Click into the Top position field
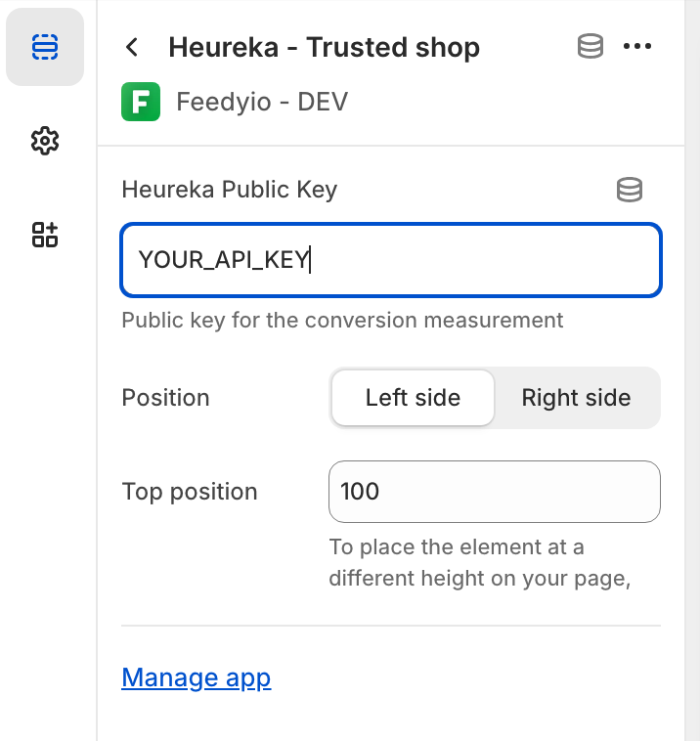The width and height of the screenshot is (700, 741). 494,491
